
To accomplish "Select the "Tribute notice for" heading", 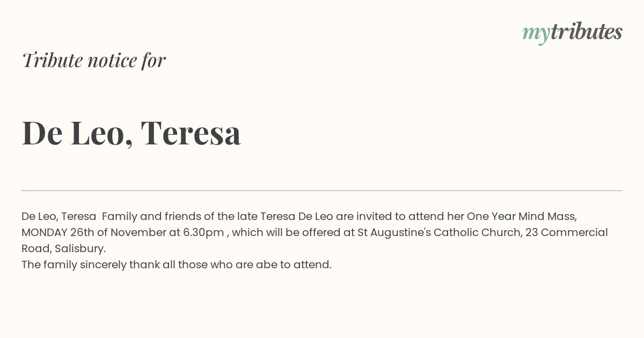I will tap(93, 60).
